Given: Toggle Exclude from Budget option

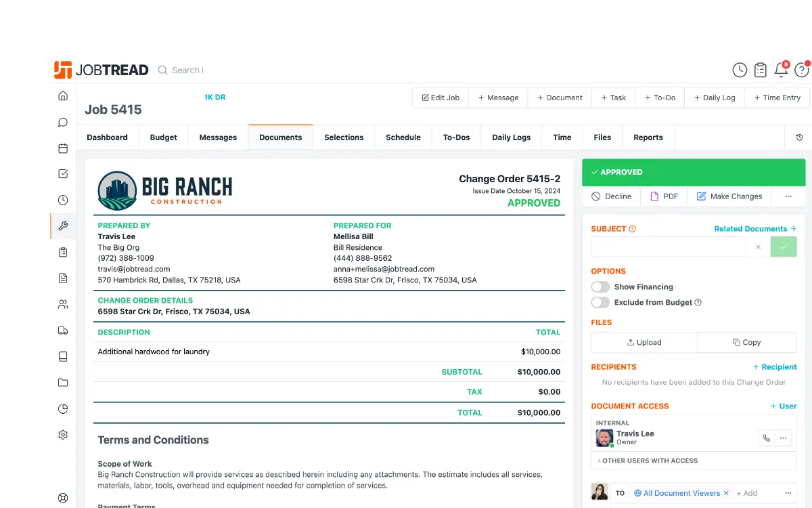Looking at the screenshot, I should click(x=600, y=302).
